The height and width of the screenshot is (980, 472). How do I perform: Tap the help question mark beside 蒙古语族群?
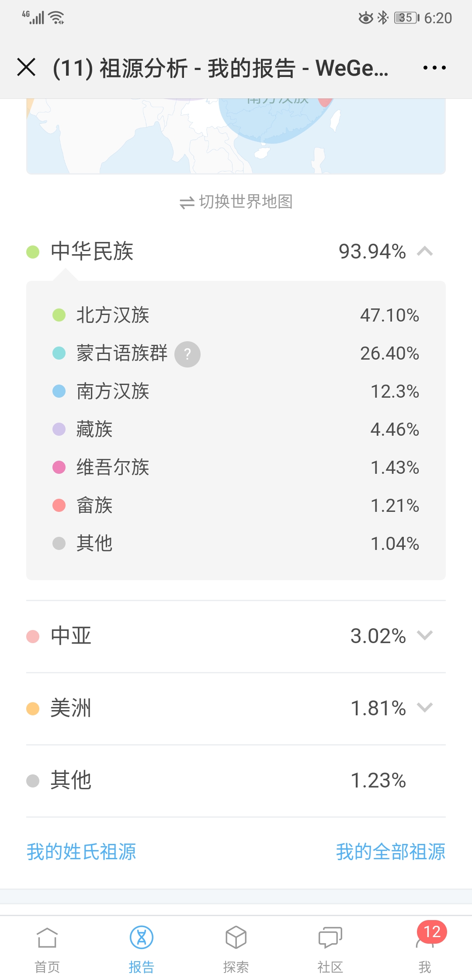click(x=187, y=354)
